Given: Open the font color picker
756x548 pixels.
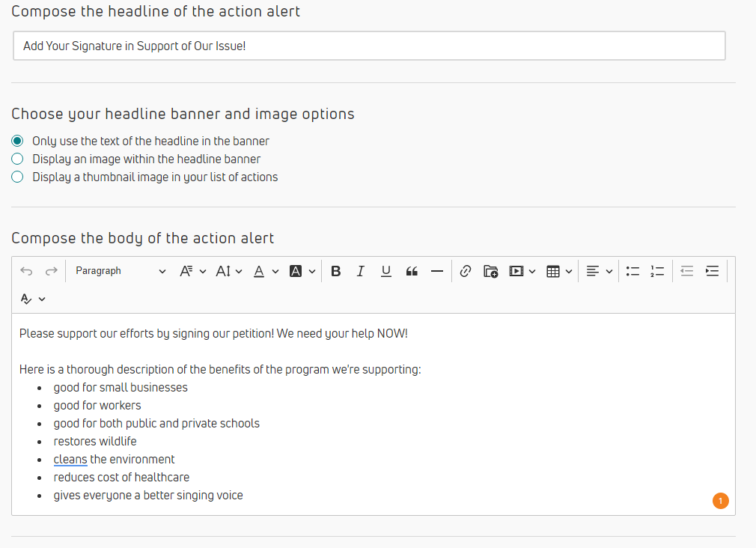Looking at the screenshot, I should pos(266,271).
